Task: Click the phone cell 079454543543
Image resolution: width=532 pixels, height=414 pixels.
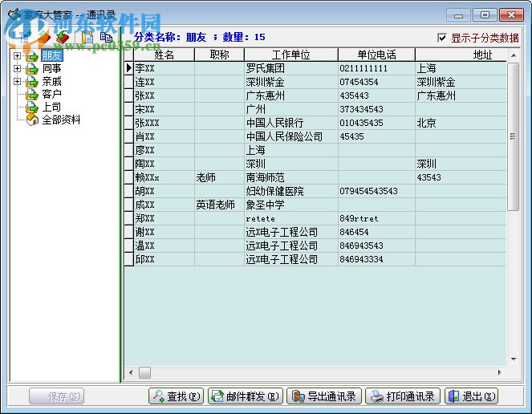Action: (376, 191)
